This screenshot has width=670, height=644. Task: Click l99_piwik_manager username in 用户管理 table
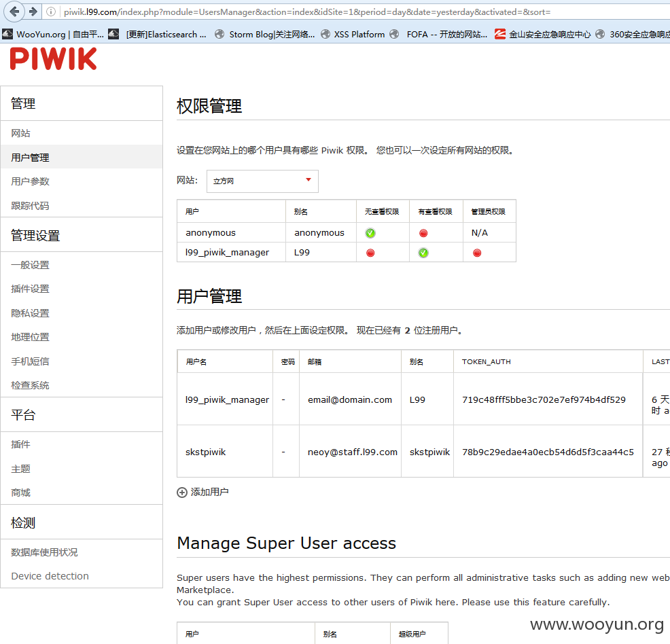tap(227, 399)
